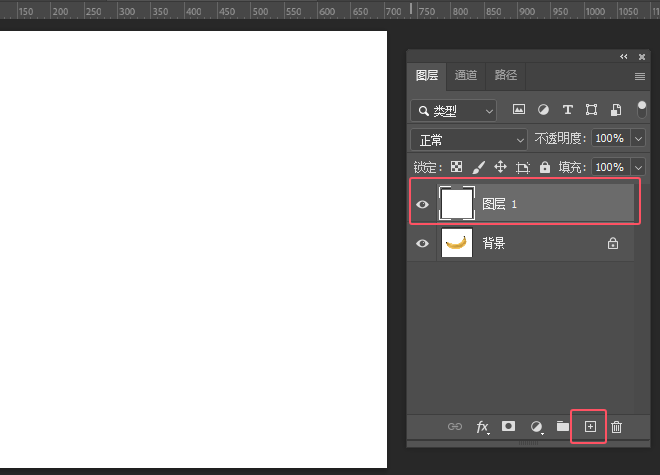
Task: Add a layer mask using mask icon
Action: 508,427
